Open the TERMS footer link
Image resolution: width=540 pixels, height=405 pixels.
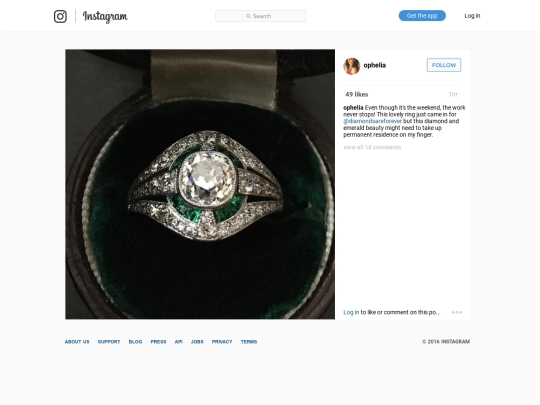click(249, 342)
